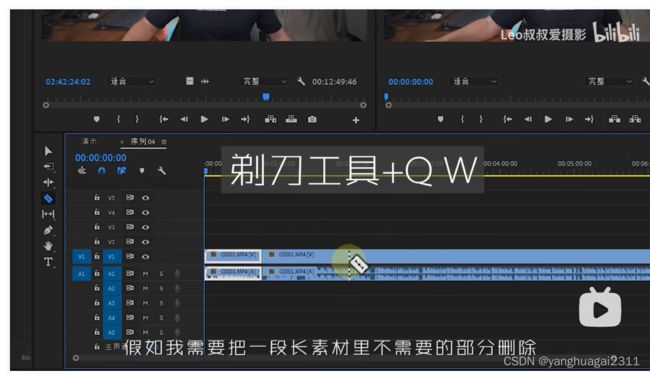The image size is (650, 374).
Task: Click Mark Out in the Program monitor
Action: 481,119
